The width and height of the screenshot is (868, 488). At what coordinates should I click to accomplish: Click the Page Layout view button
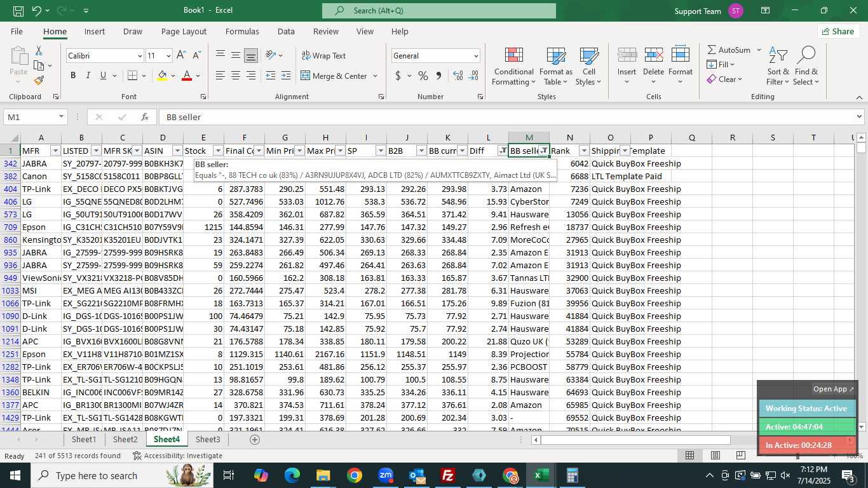715,456
